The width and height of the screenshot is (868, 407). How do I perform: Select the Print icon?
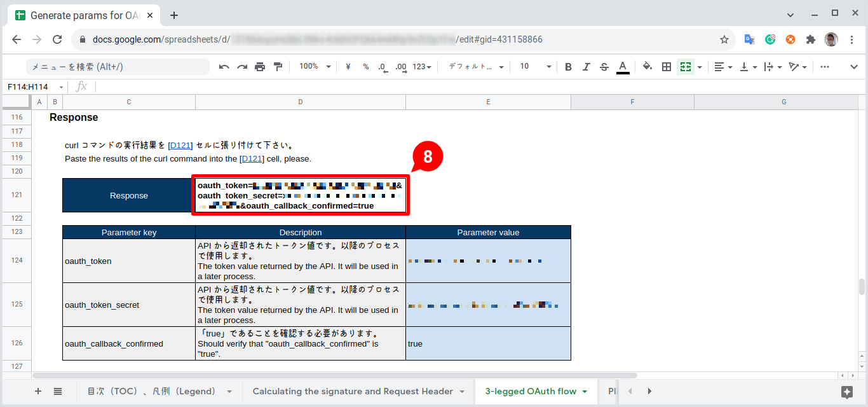coord(260,66)
